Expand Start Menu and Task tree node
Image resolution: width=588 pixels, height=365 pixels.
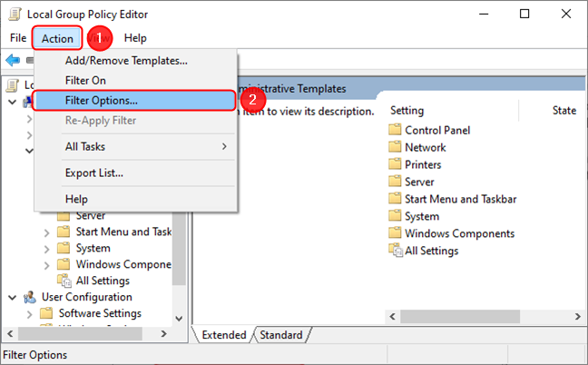pyautogui.click(x=46, y=233)
